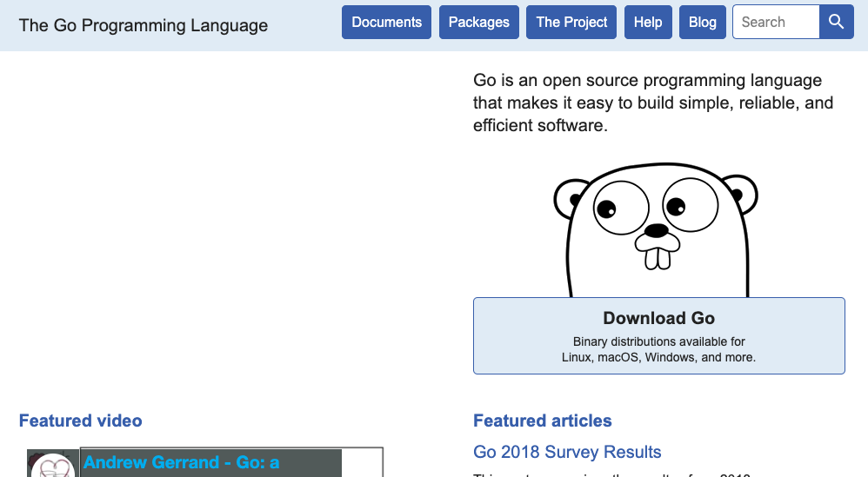The height and width of the screenshot is (477, 868).
Task: Click the featured video channel avatar
Action: tap(52, 466)
